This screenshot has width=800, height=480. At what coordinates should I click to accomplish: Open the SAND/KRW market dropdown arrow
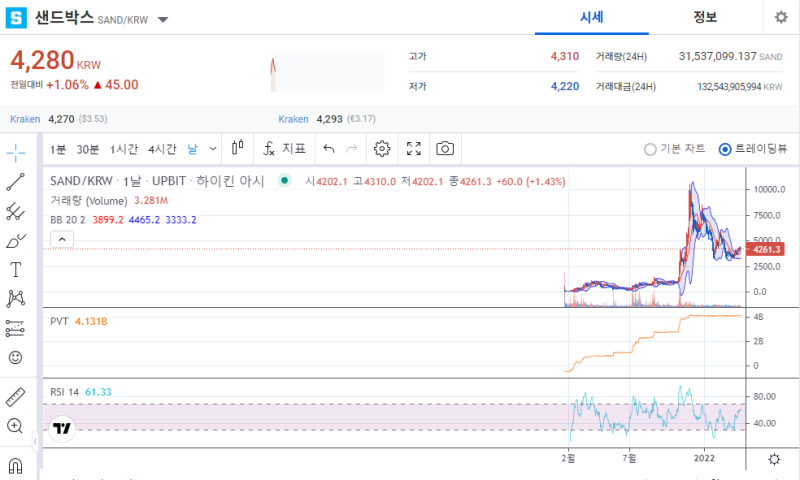pyautogui.click(x=163, y=20)
